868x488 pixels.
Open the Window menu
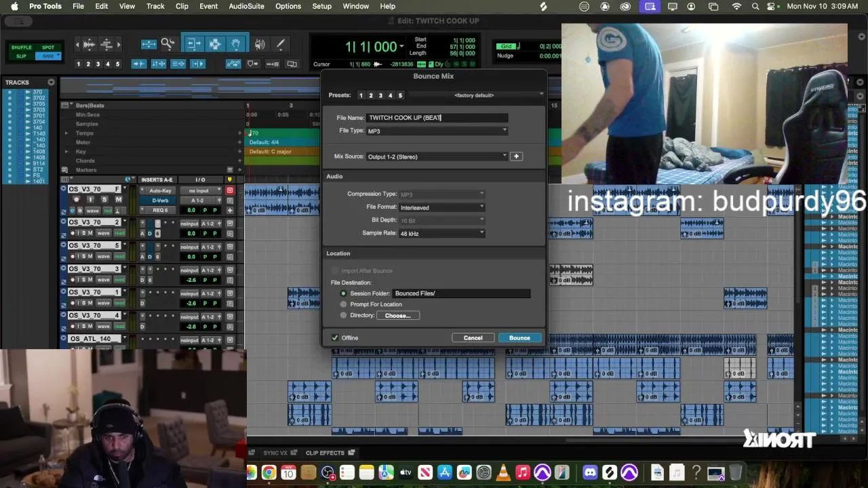click(355, 6)
